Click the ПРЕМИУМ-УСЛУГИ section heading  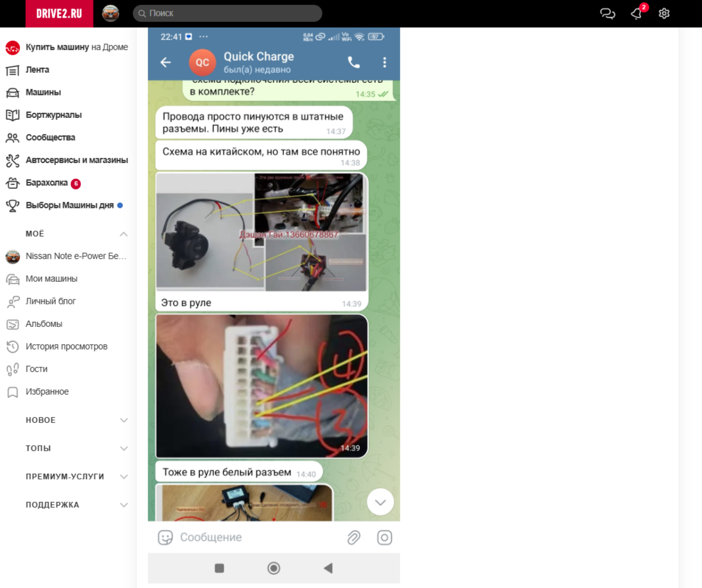(65, 476)
